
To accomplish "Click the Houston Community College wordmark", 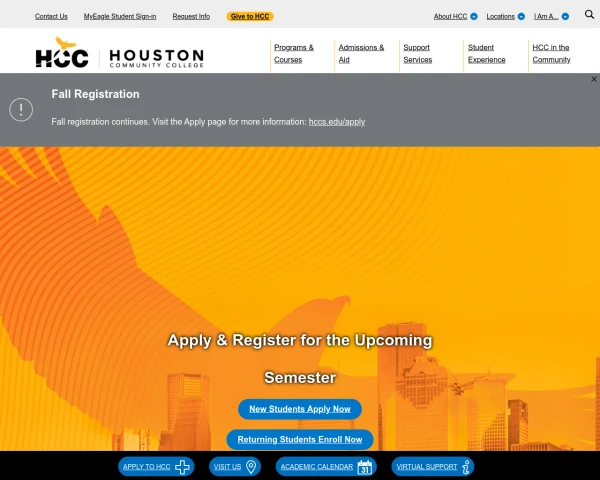I will (x=157, y=59).
